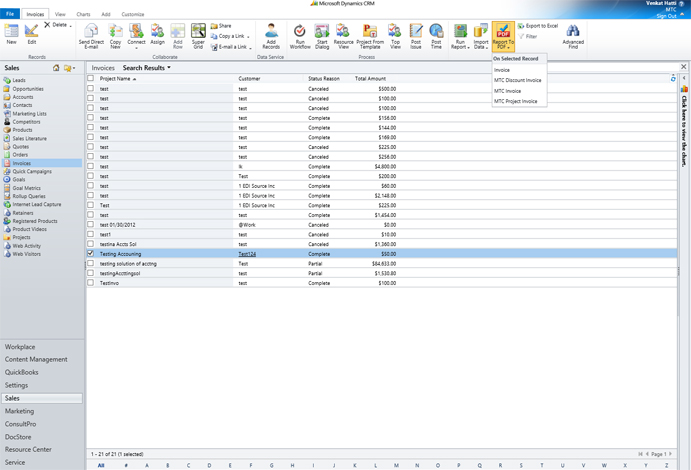Switch to the Charts ribbon tab
This screenshot has height=470, width=691.
(x=83, y=14)
